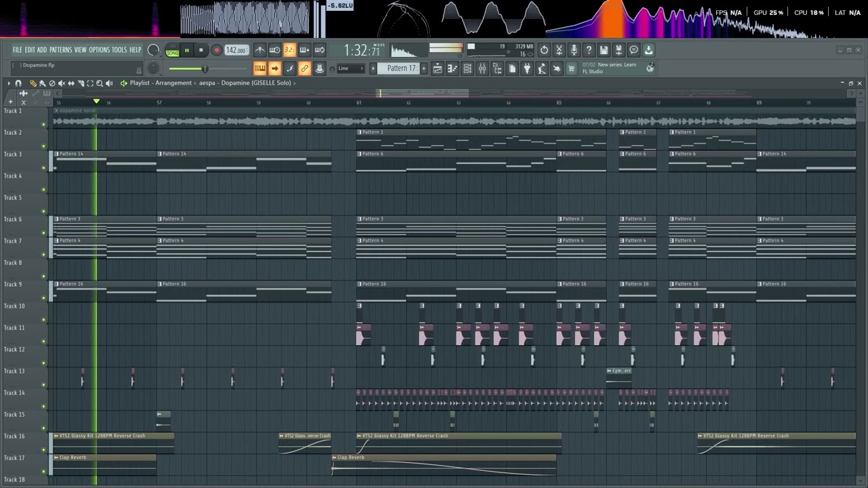Select the mute tool in playlist toolbar

pos(61,83)
